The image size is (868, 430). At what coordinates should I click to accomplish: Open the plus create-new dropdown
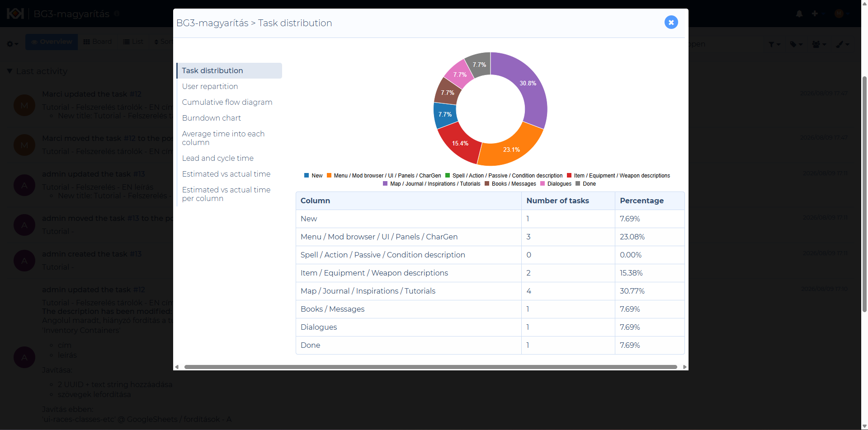[x=817, y=14]
